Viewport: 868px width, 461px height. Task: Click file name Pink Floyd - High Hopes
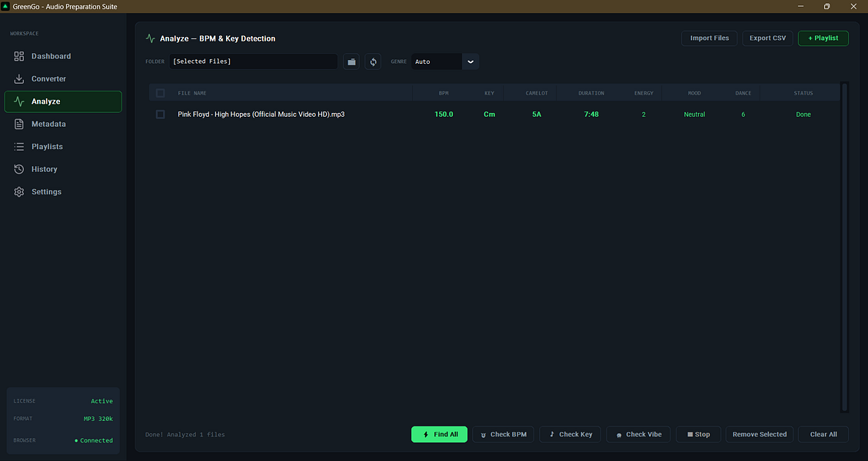point(261,114)
